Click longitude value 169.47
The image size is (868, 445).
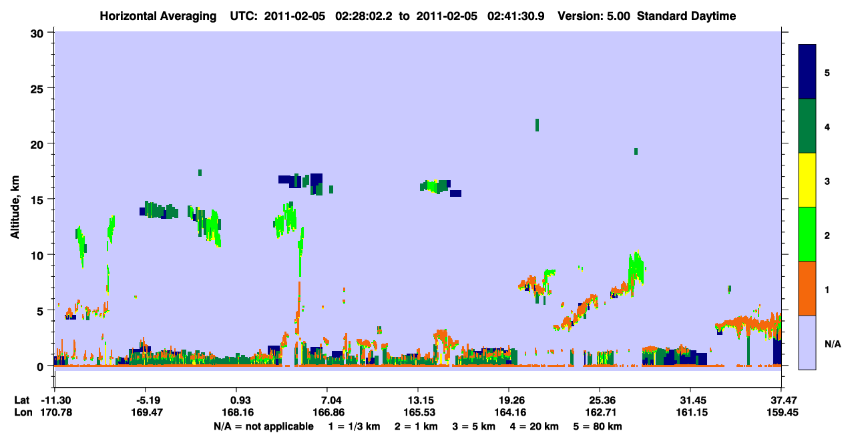pyautogui.click(x=147, y=413)
